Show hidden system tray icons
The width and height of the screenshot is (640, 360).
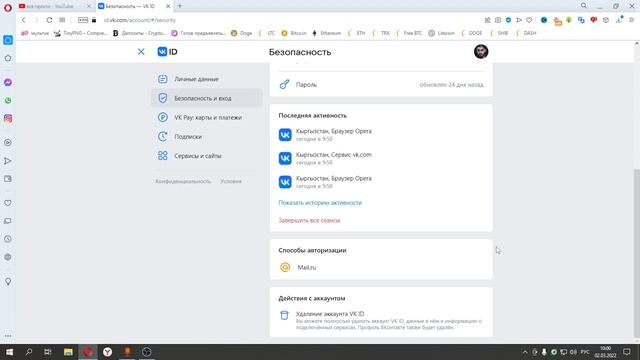[x=524, y=352]
